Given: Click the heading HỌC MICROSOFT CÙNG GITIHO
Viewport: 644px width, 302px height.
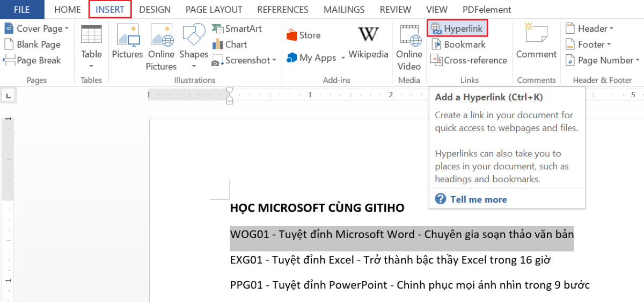Looking at the screenshot, I should [317, 207].
